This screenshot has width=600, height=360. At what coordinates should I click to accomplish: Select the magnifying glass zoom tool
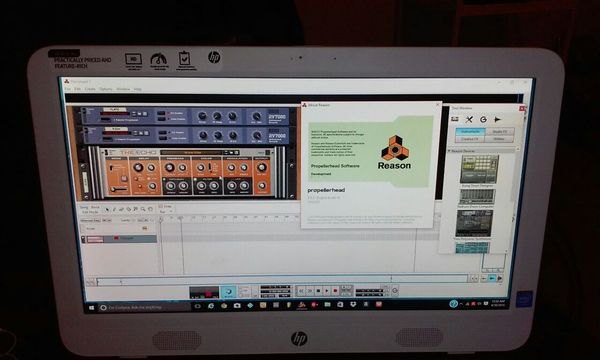pos(143,209)
